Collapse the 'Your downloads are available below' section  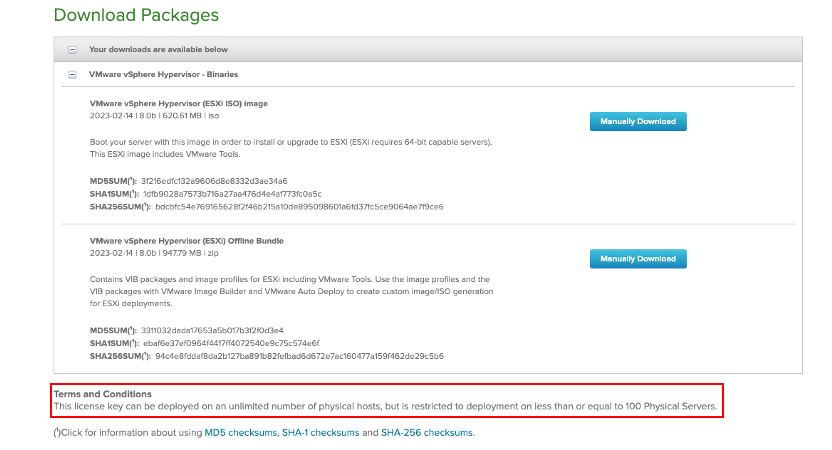pyautogui.click(x=72, y=49)
